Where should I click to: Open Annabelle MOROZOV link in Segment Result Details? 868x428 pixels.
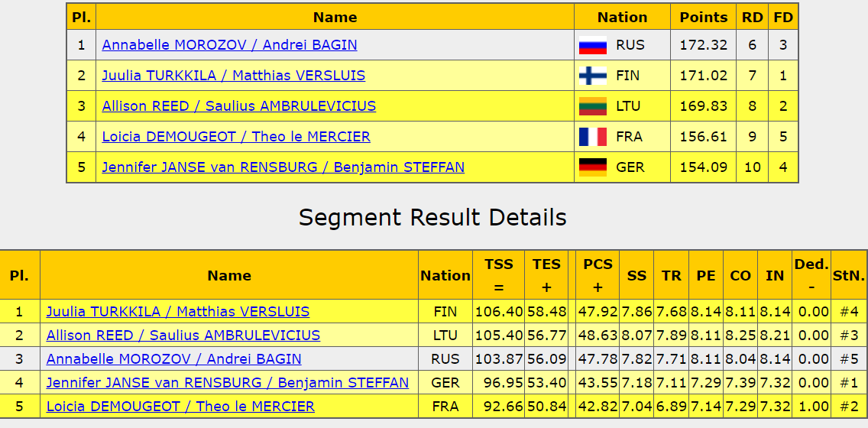click(x=173, y=358)
